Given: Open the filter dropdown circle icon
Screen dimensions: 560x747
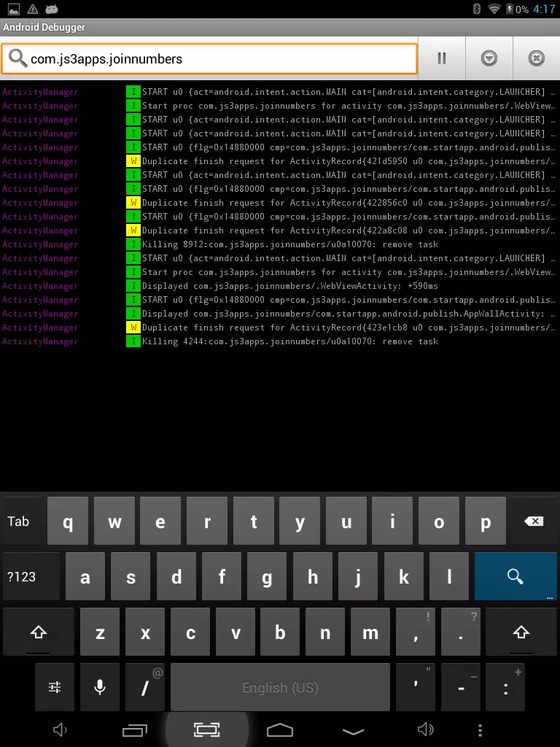Looking at the screenshot, I should [489, 58].
